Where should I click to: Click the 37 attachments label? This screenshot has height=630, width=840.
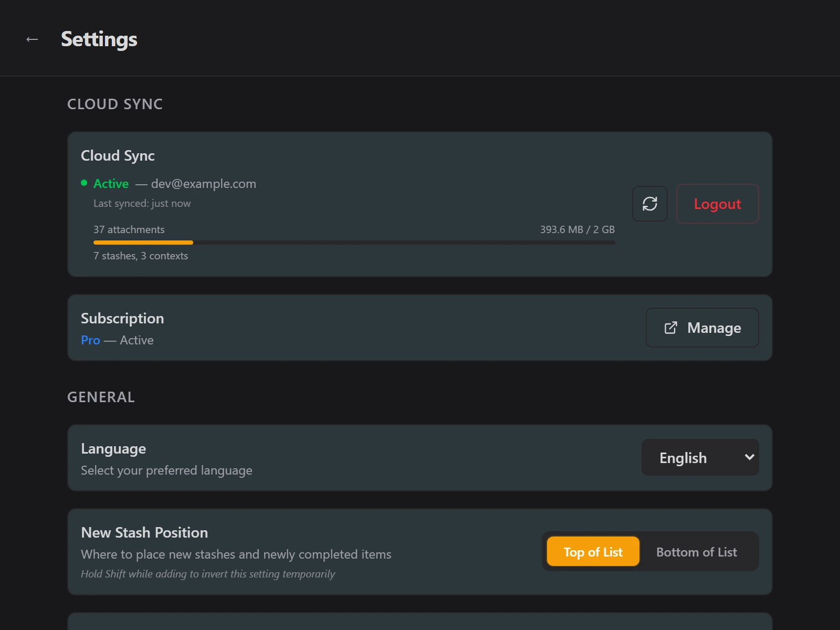[x=129, y=229]
